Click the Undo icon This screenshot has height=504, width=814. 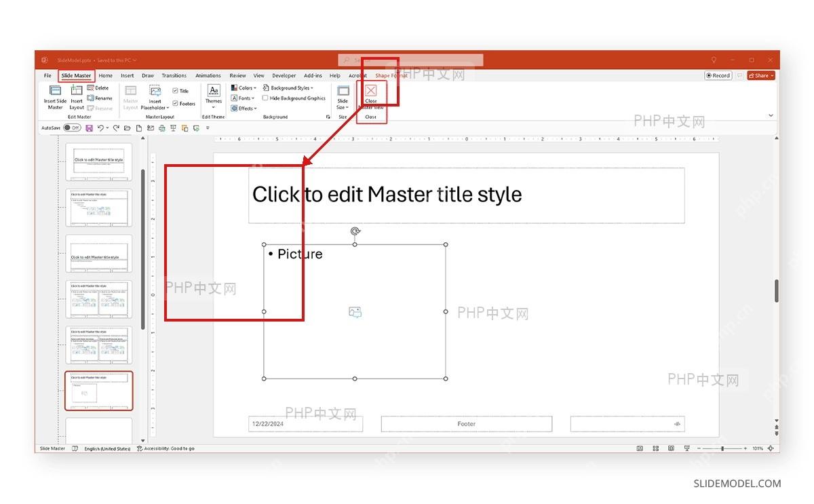(x=100, y=128)
